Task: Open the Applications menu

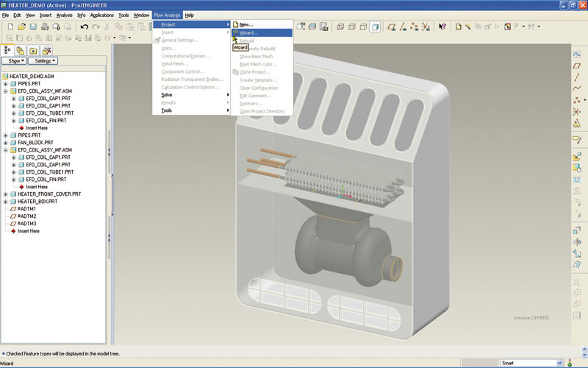Action: (101, 15)
